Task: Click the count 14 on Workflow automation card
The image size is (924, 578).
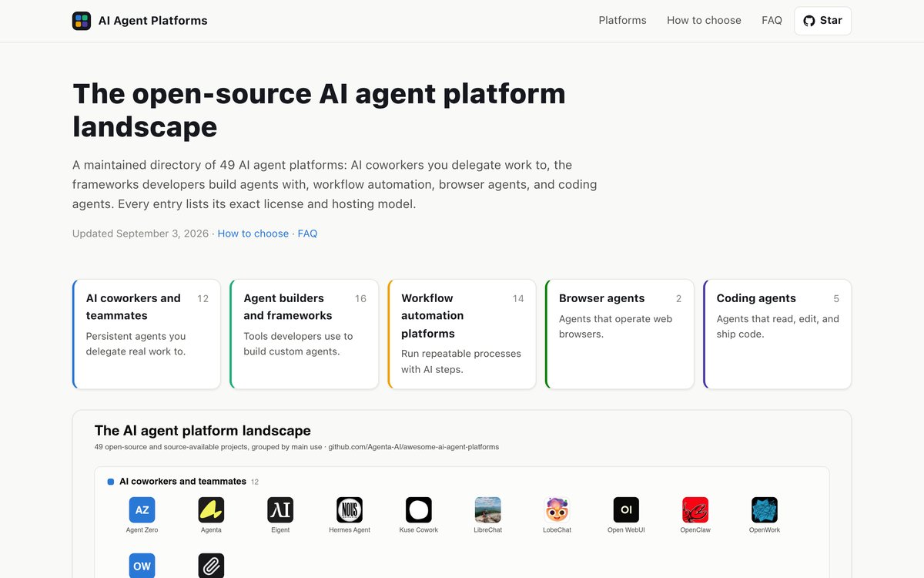Action: point(518,299)
